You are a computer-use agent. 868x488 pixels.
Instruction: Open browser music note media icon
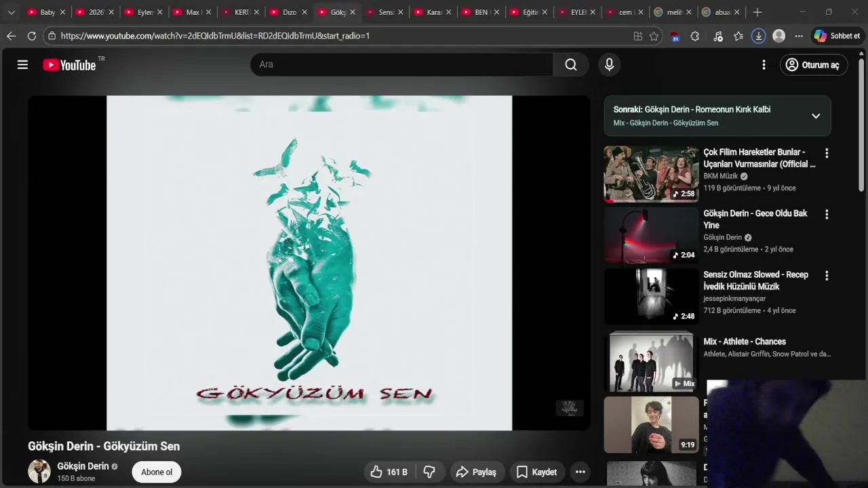pyautogui.click(x=718, y=36)
